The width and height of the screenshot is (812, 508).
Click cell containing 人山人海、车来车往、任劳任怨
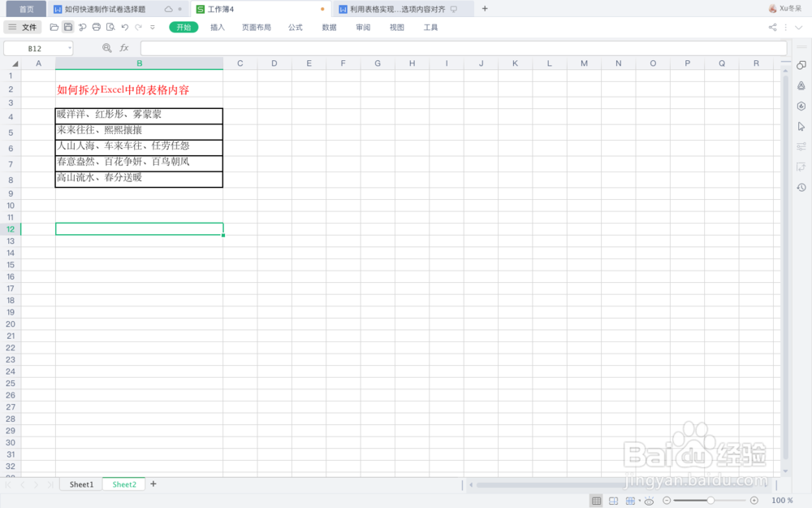pos(139,148)
